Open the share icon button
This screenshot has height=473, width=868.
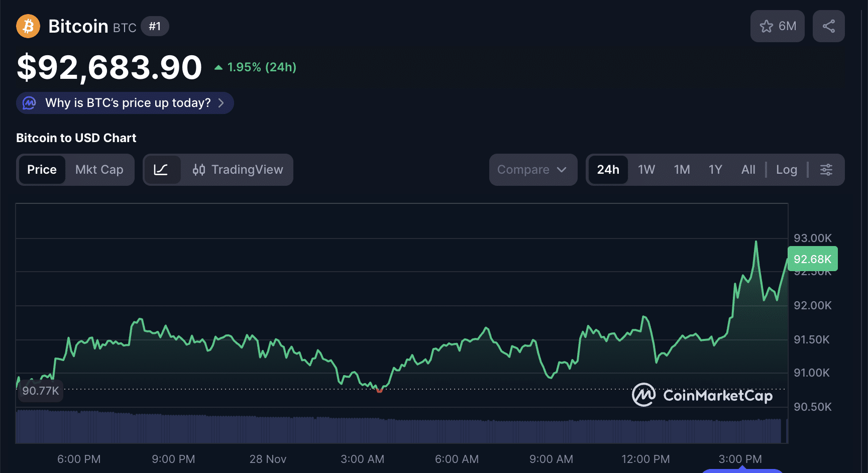pos(828,26)
